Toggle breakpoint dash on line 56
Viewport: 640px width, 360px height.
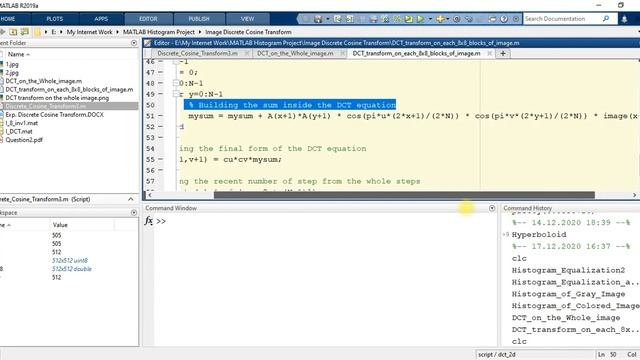click(x=160, y=170)
